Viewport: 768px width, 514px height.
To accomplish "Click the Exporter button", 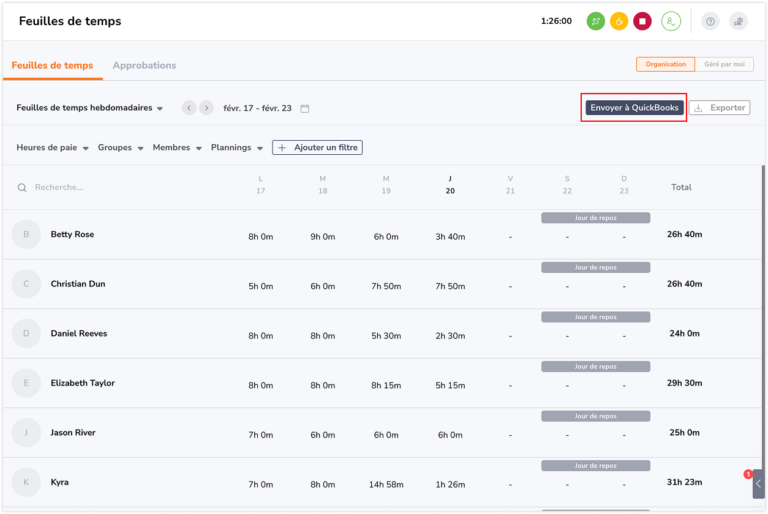I will (x=720, y=107).
